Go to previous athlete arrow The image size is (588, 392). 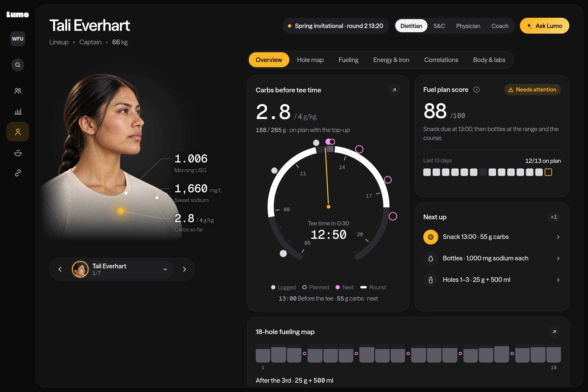[x=60, y=269]
